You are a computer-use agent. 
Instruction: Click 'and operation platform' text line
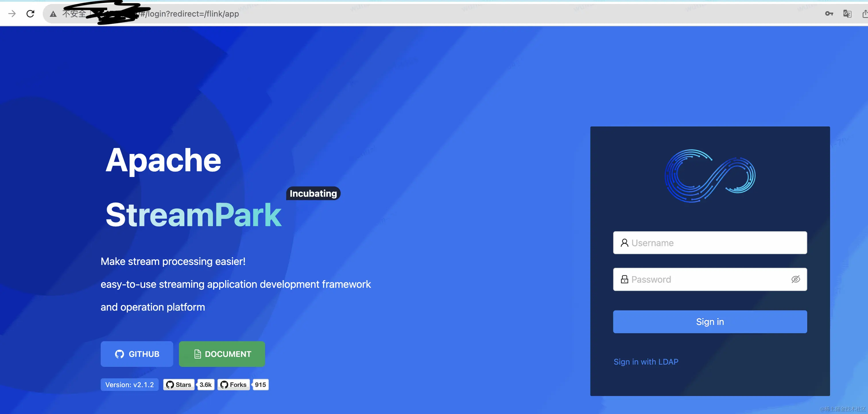coord(153,307)
